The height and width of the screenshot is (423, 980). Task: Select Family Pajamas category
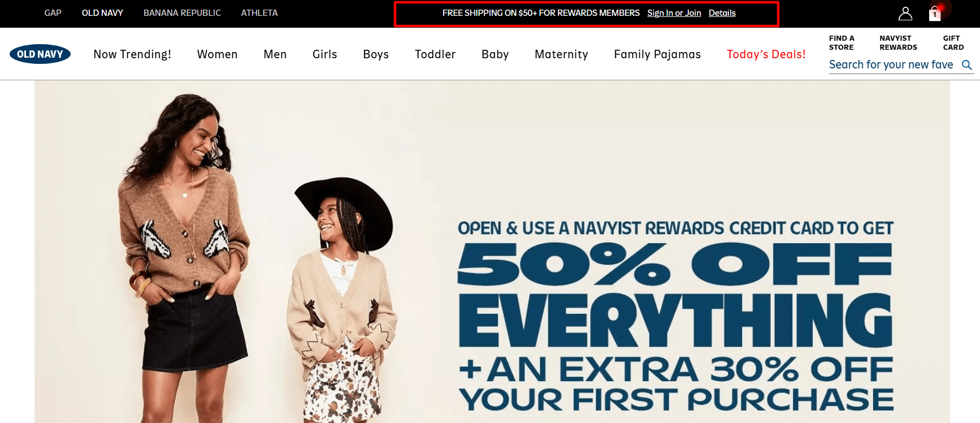pos(657,54)
